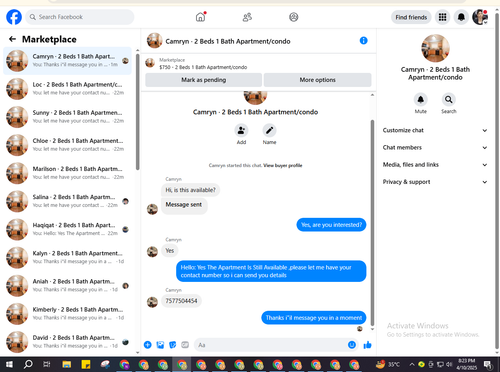This screenshot has width=500, height=372.
Task: Open the Chloe conversation in the list
Action: [68, 145]
